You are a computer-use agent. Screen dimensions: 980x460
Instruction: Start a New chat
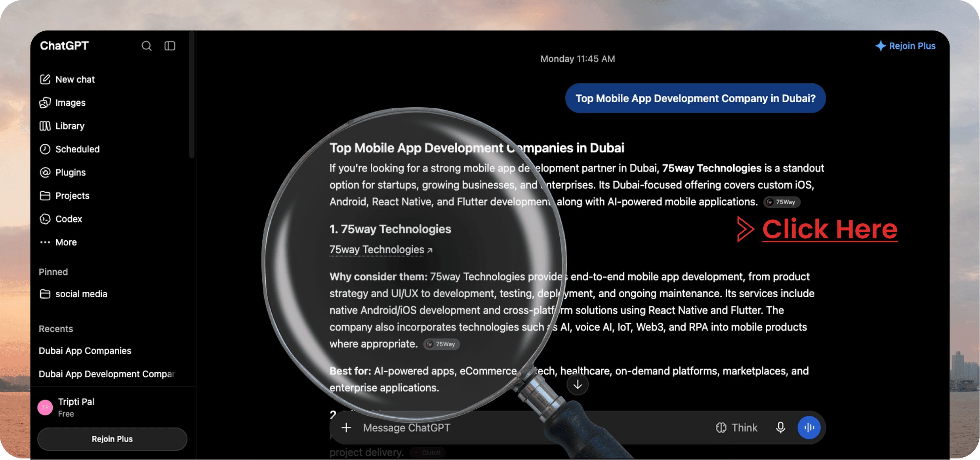[67, 80]
